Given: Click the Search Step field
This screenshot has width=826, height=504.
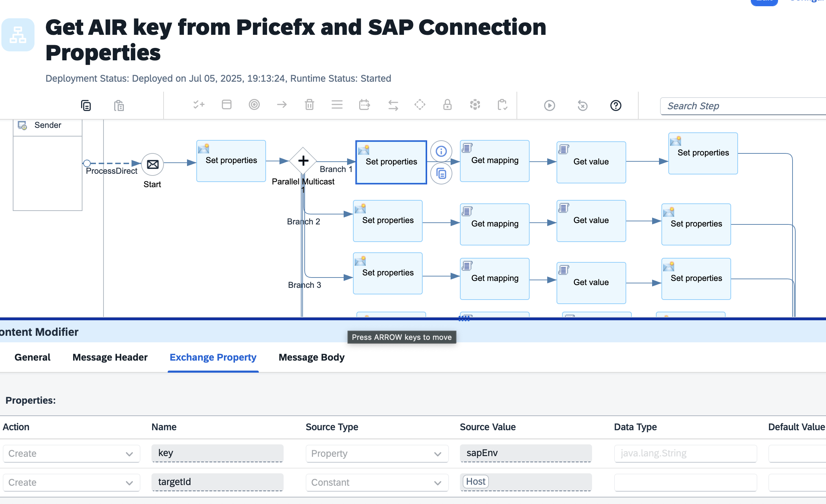Looking at the screenshot, I should (x=742, y=106).
